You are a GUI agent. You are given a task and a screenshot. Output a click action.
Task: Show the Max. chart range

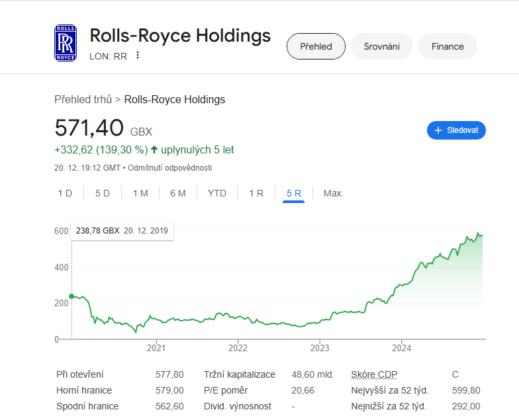tap(334, 193)
